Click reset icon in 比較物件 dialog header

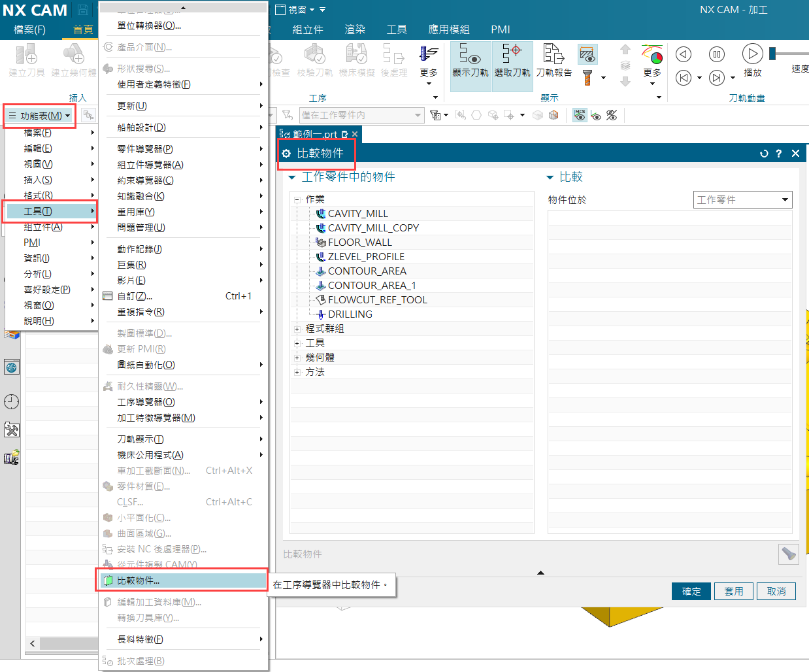[764, 154]
